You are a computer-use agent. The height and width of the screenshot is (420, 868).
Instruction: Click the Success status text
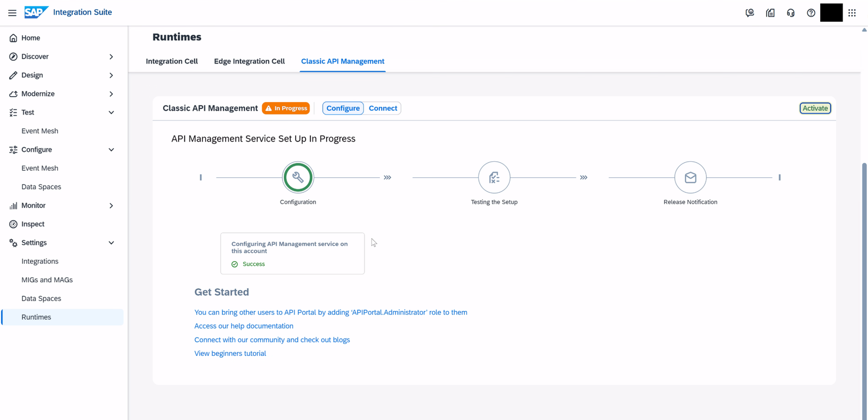pyautogui.click(x=254, y=264)
